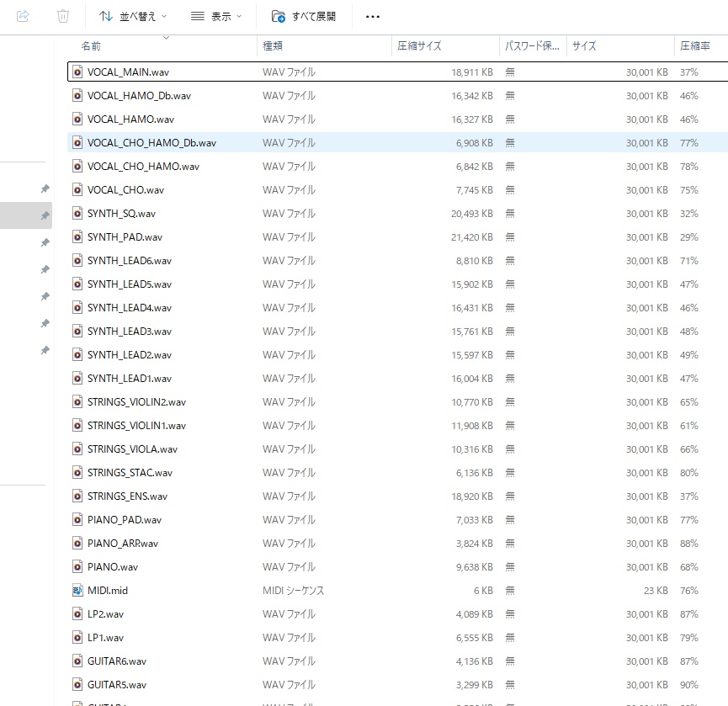Click the VOCAL_CHO_HAMO.wav file icon
The height and width of the screenshot is (706, 728).
pyautogui.click(x=77, y=166)
